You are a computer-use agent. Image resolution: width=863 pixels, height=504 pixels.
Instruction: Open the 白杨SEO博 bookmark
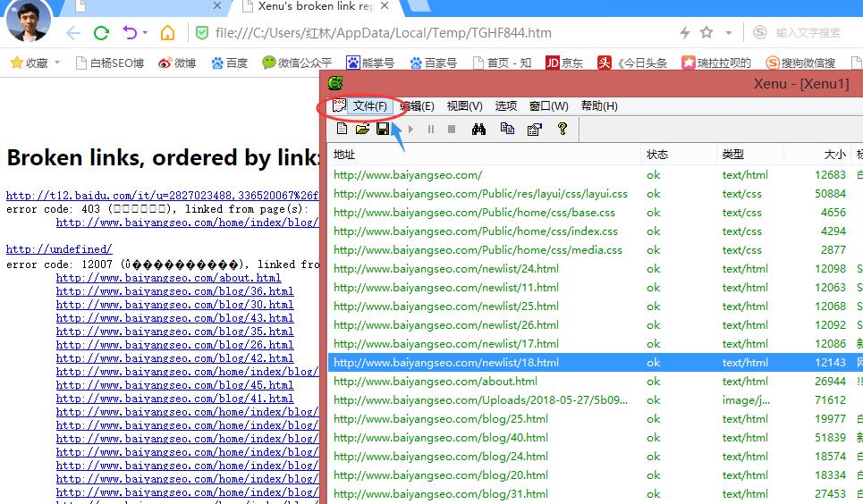(109, 63)
